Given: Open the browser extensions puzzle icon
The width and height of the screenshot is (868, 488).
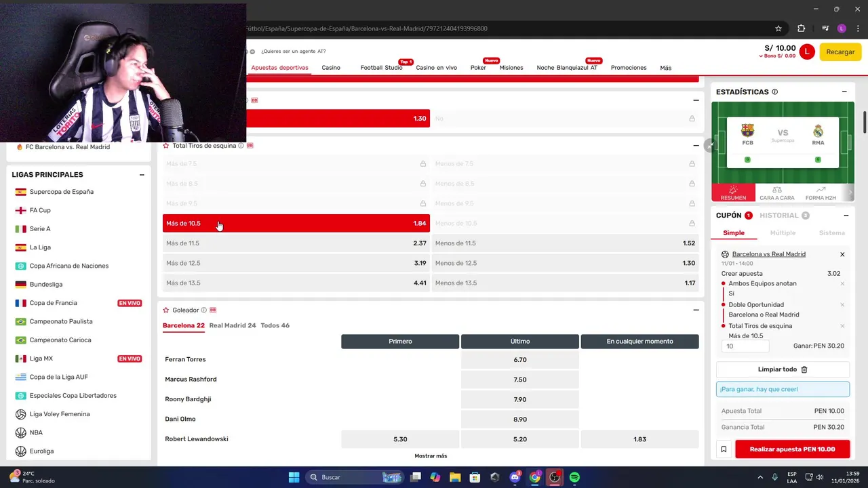Looking at the screenshot, I should point(801,28).
